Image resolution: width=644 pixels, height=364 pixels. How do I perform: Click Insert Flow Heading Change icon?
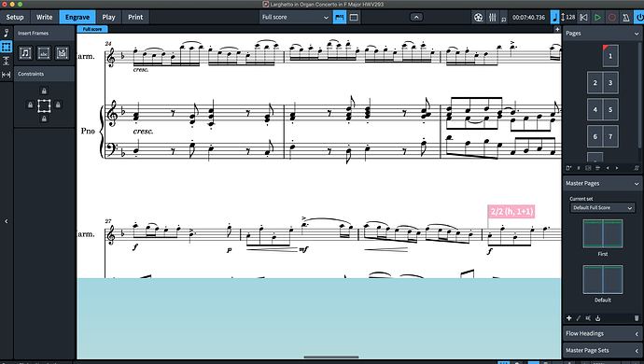(597, 168)
